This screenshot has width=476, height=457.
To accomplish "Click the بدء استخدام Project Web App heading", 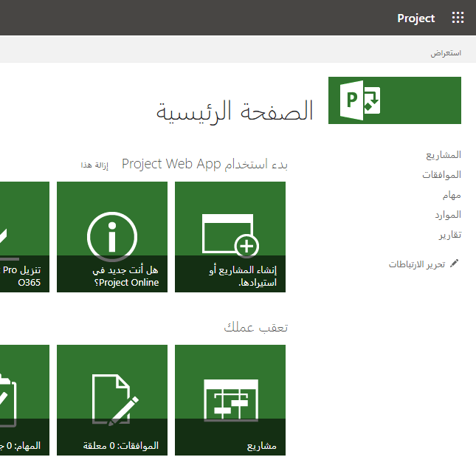I will (204, 165).
